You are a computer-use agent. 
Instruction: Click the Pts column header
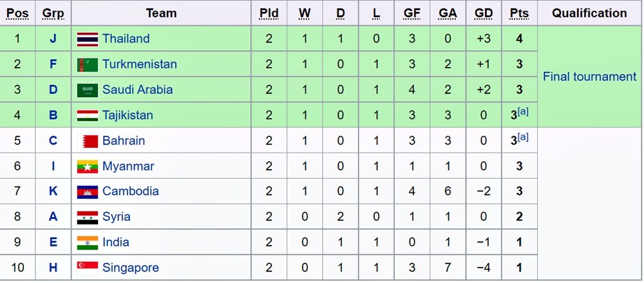[x=518, y=14]
